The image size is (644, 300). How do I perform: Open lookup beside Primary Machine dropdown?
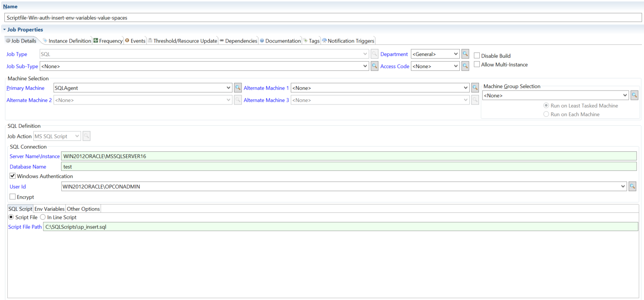(238, 88)
